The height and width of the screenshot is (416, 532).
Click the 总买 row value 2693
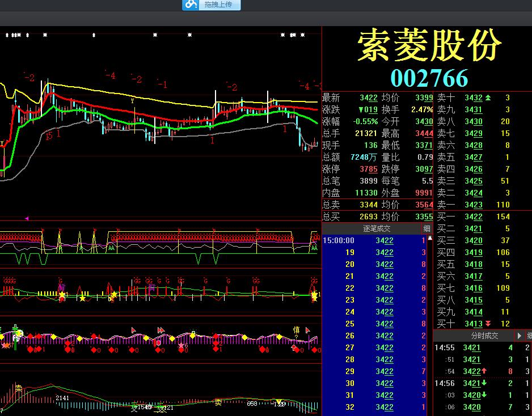pyautogui.click(x=369, y=217)
